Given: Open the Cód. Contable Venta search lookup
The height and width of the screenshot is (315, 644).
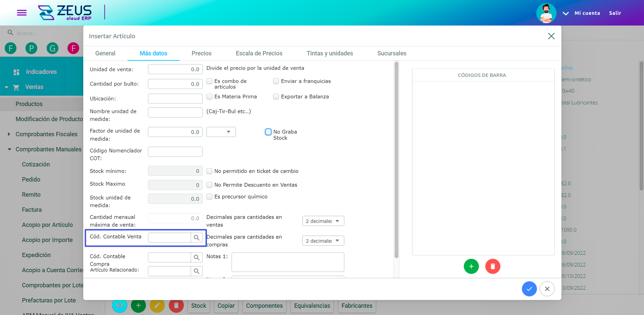Looking at the screenshot, I should (196, 238).
